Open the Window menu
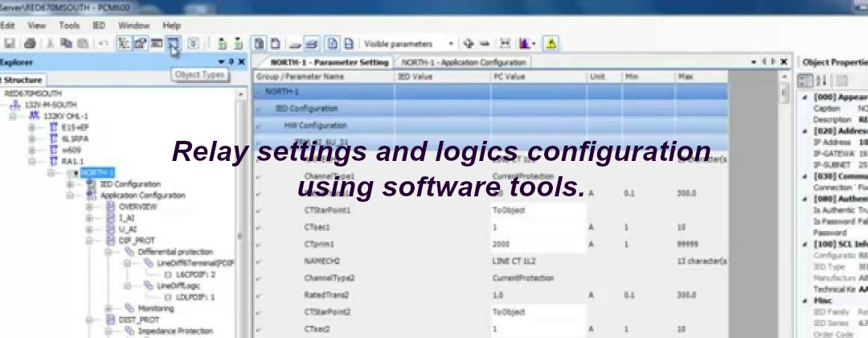This screenshot has width=868, height=338. (133, 25)
